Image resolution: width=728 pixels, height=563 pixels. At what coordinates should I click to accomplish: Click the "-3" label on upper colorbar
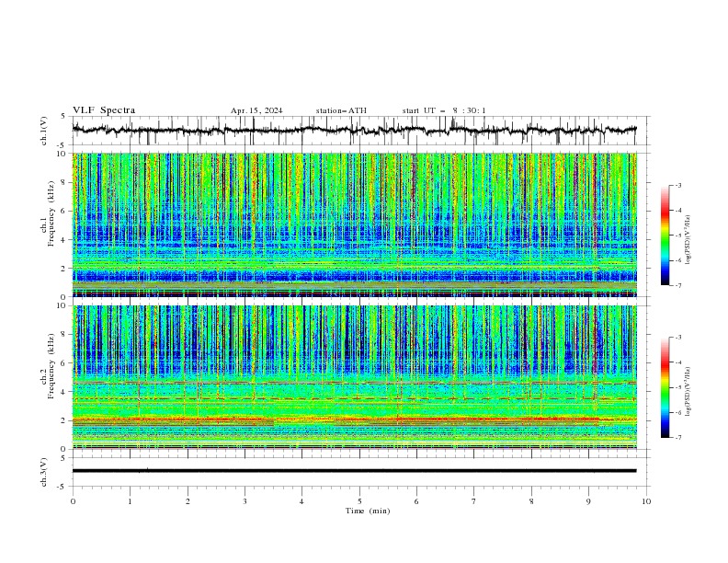(x=677, y=185)
